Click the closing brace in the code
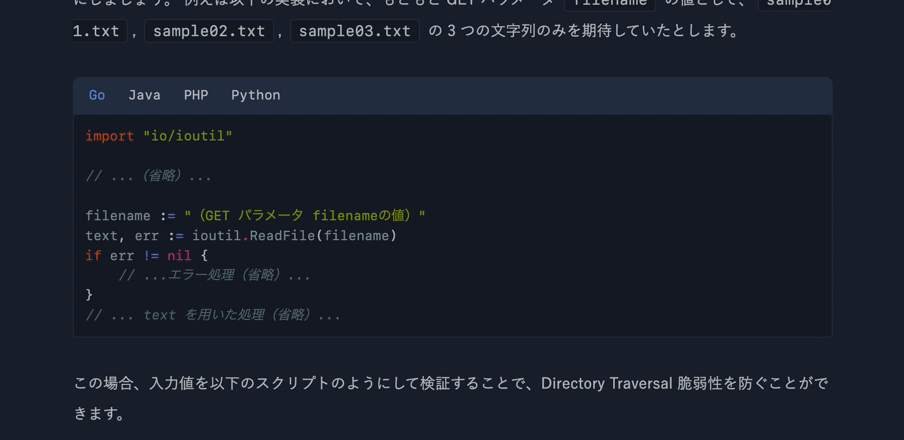 (x=89, y=295)
